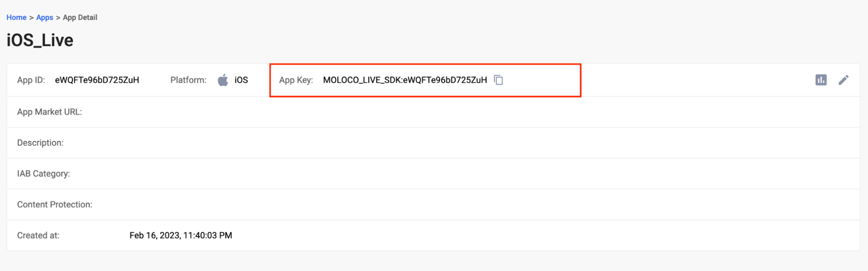Click the Created at timestamp value
Screen dimensions: 868x271
(181, 235)
